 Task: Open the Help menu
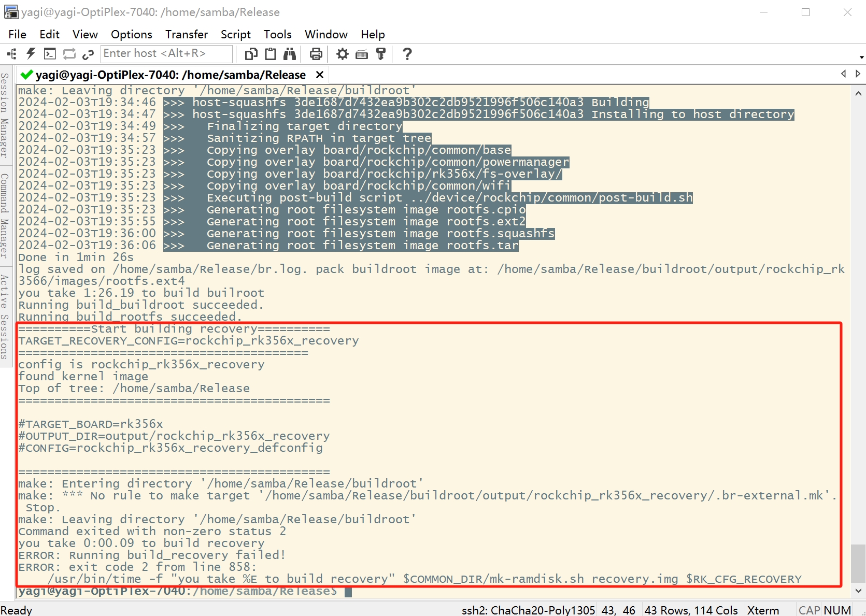[x=373, y=34]
